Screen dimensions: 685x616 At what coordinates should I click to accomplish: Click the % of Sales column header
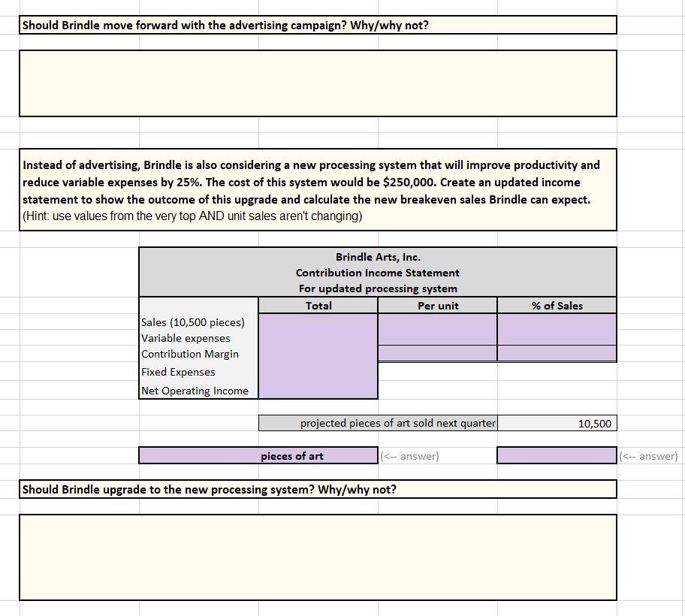556,305
